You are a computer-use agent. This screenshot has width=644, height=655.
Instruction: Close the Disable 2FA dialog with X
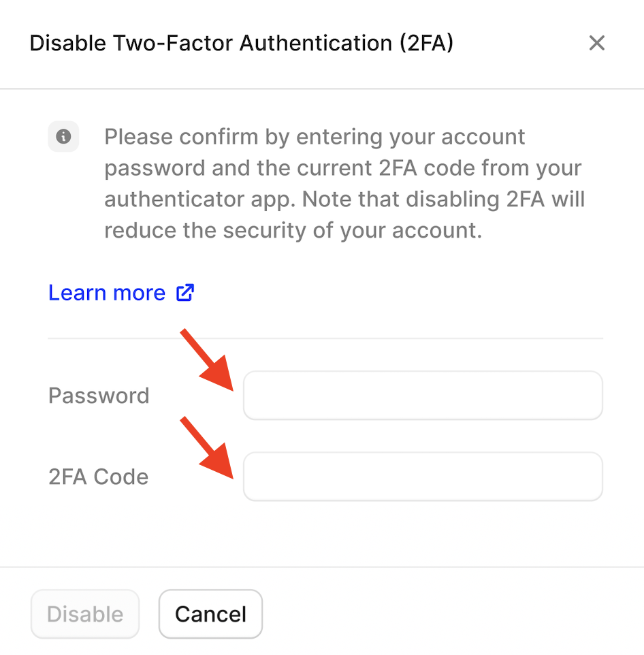597,43
